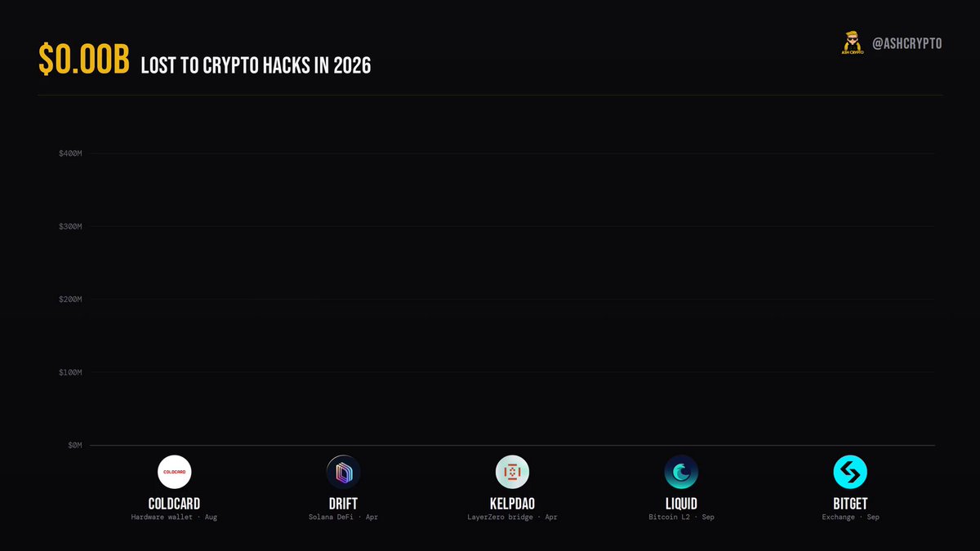980x551 pixels.
Task: Click 'LayerZero bridge · Apr' caption
Action: (x=513, y=518)
